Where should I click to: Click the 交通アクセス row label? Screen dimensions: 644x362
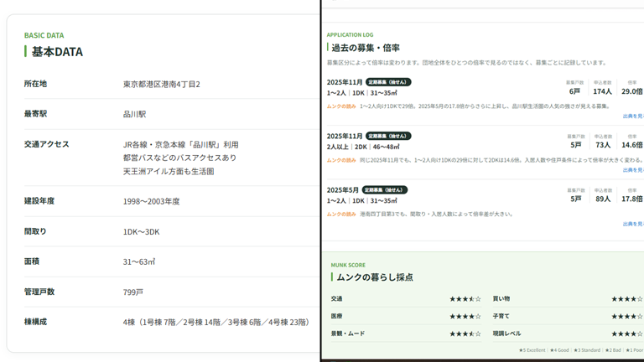tap(46, 144)
